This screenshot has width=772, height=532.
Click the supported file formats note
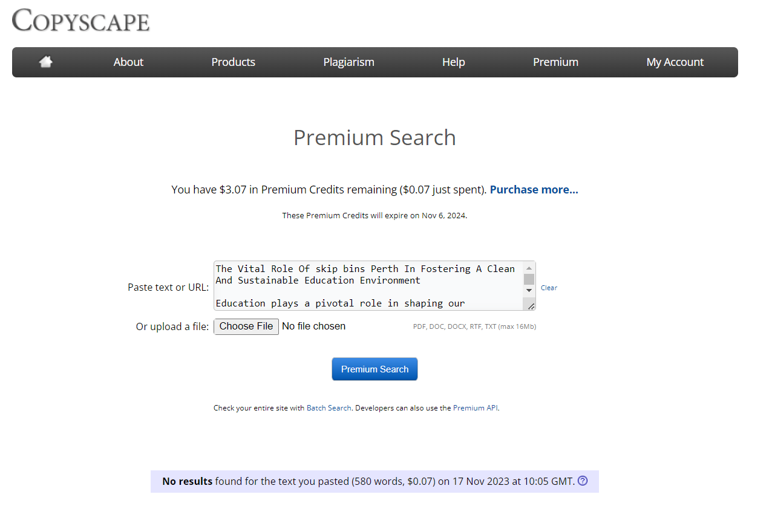(x=474, y=326)
